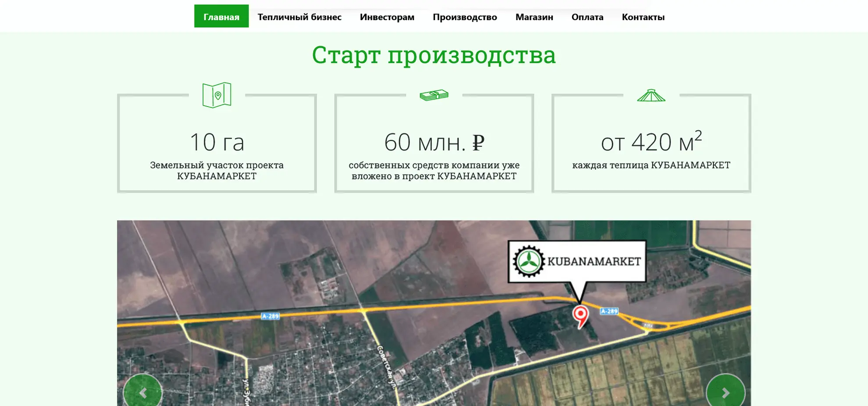Click the left A-289 highway marker
Viewport: 868px width, 406px height.
click(x=270, y=316)
